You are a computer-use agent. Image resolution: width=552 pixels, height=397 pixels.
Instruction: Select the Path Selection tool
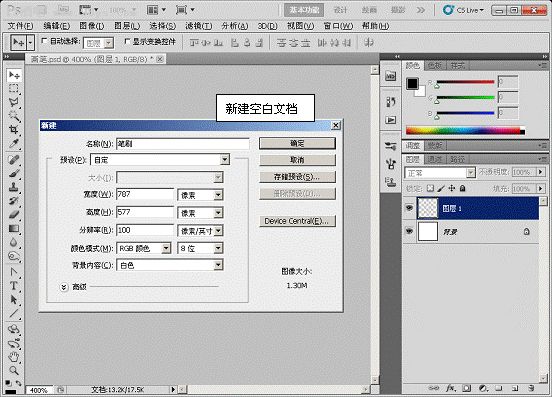pyautogui.click(x=14, y=300)
